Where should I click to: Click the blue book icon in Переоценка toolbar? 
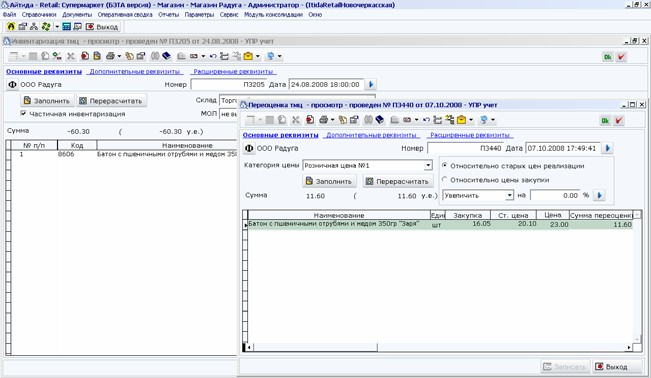coord(379,120)
